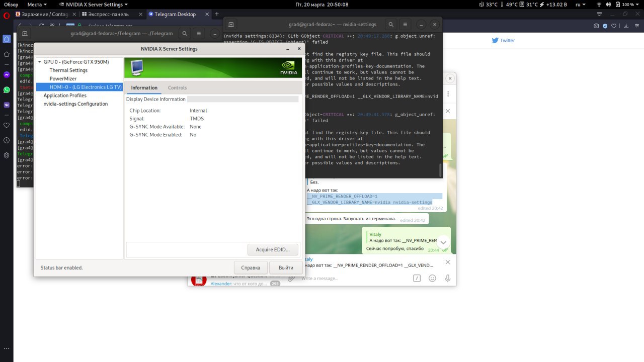Collapse GPU 0 GeForce GTX 950M tree node
The width and height of the screenshot is (644, 362).
pyautogui.click(x=40, y=62)
